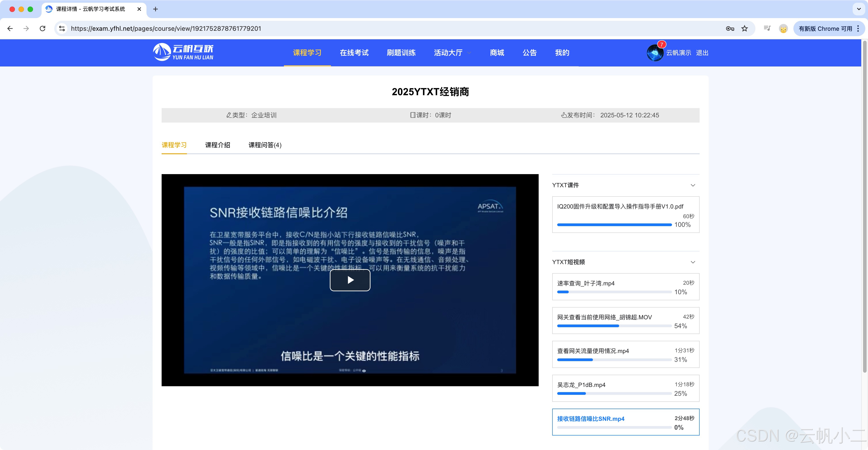Image resolution: width=868 pixels, height=450 pixels.
Task: Switch to the 课程介绍 tab
Action: (217, 145)
